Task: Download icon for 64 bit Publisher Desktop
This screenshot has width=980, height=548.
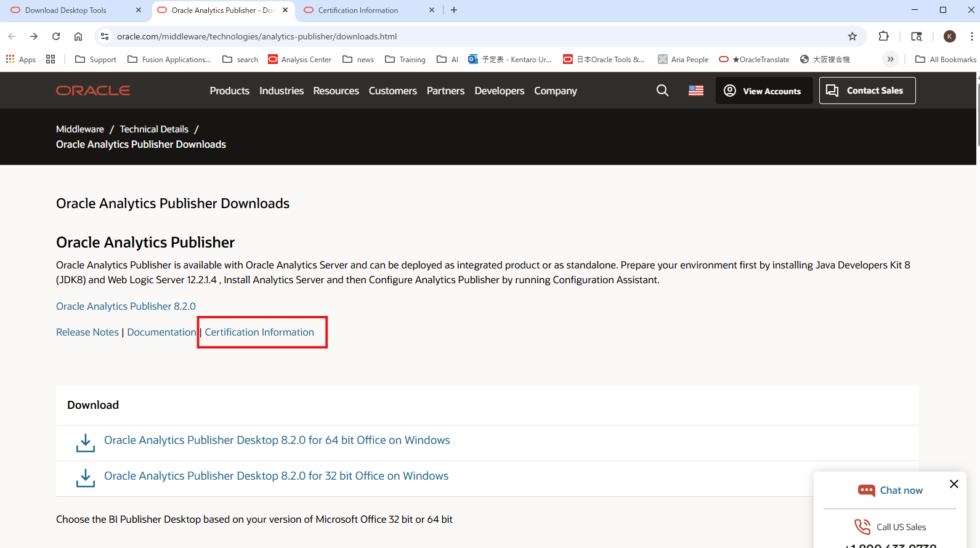Action: point(86,443)
